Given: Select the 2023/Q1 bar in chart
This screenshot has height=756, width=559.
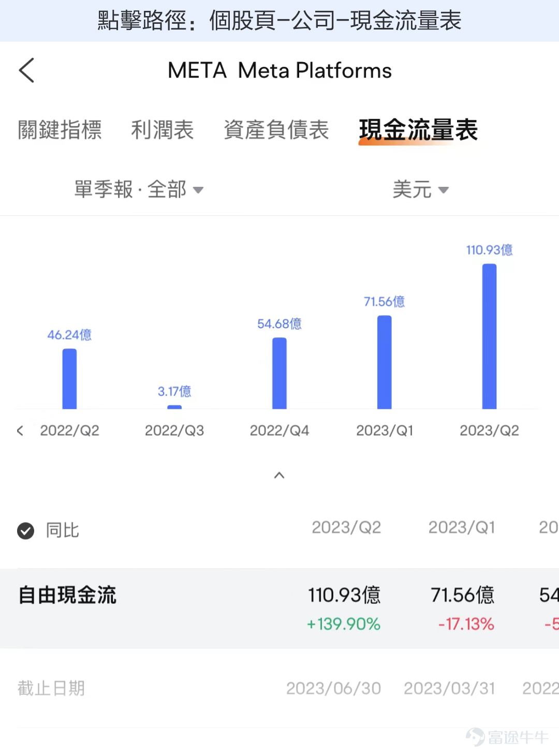Looking at the screenshot, I should click(384, 362).
